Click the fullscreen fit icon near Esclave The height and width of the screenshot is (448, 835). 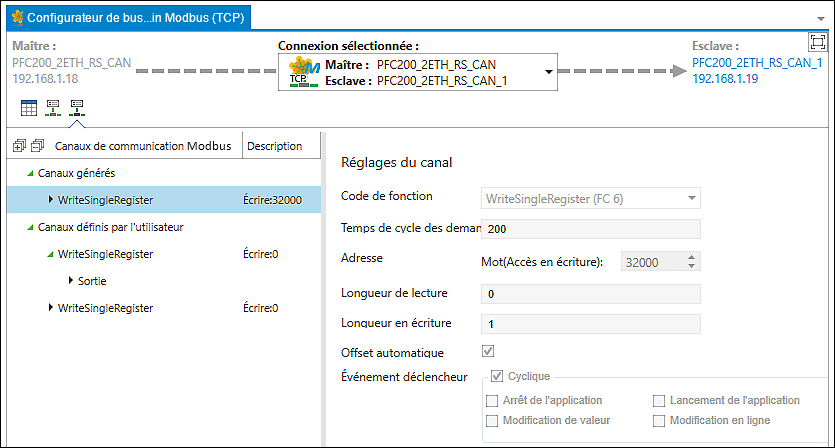(x=817, y=42)
